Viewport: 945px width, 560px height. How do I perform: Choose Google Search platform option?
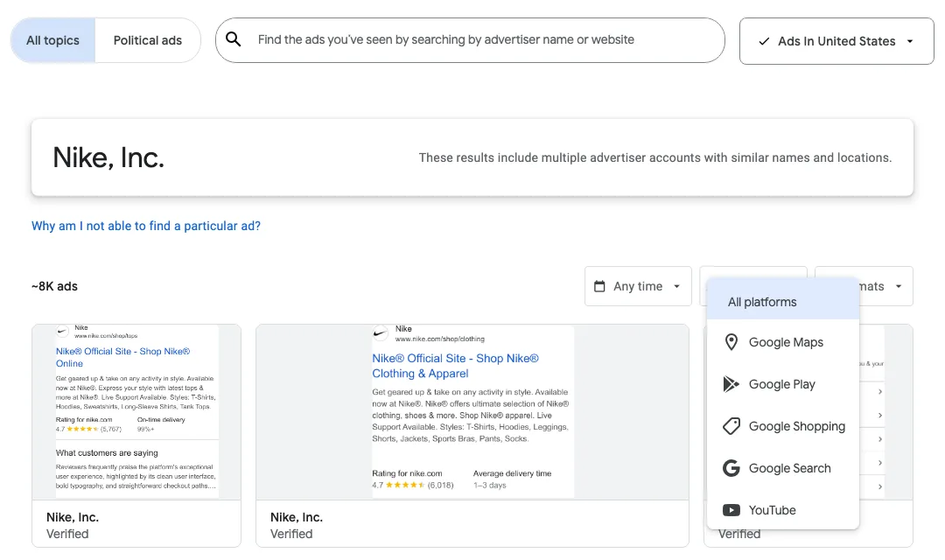(783, 468)
